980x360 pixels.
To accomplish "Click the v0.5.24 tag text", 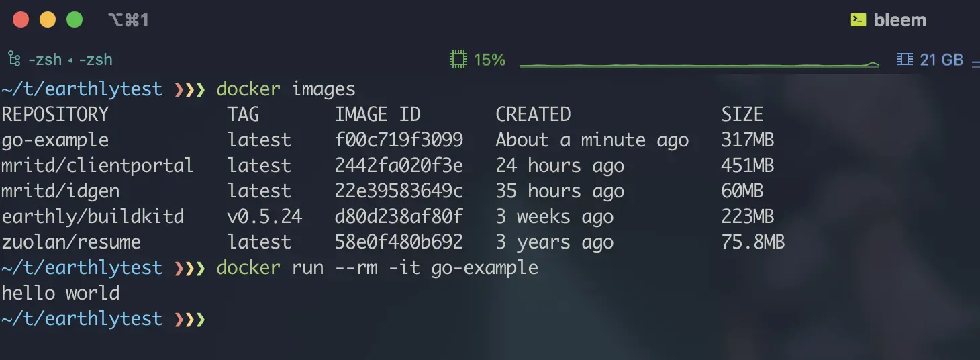I will tap(264, 216).
